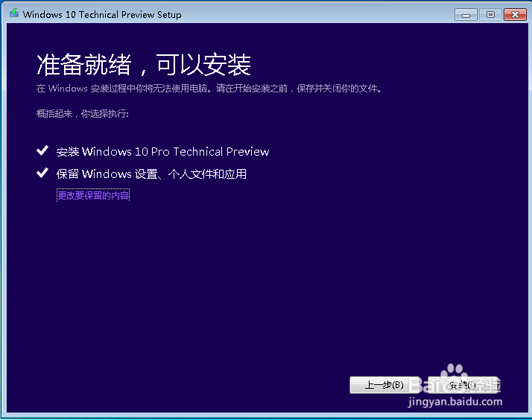Click the title text Windows 10 Technical Preview Setup
Viewport: 532px width, 420px height.
click(x=102, y=15)
